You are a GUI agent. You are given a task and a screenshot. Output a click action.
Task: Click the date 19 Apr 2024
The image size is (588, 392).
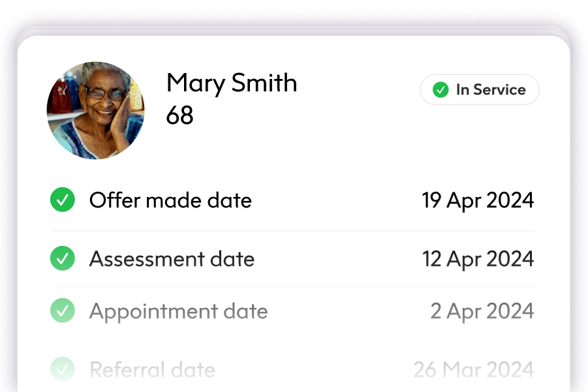[477, 200]
